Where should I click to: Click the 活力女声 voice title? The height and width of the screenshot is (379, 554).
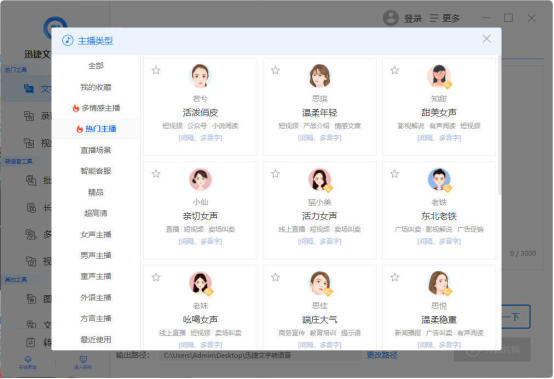(320, 216)
